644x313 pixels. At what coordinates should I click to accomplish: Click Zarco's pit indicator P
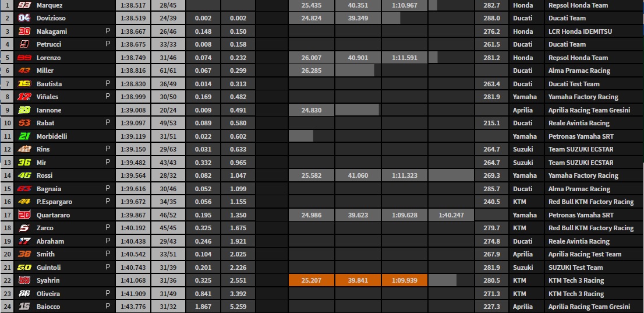(x=108, y=227)
